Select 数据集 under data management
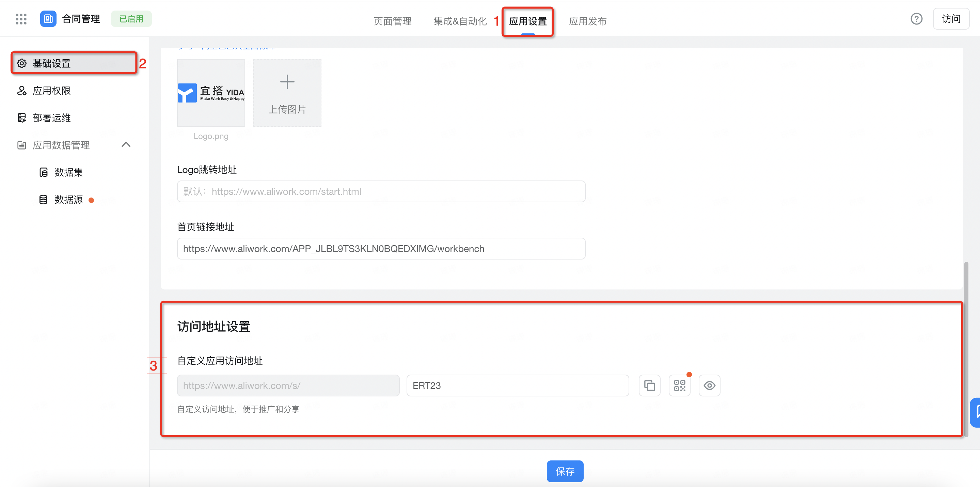The image size is (980, 487). 68,172
